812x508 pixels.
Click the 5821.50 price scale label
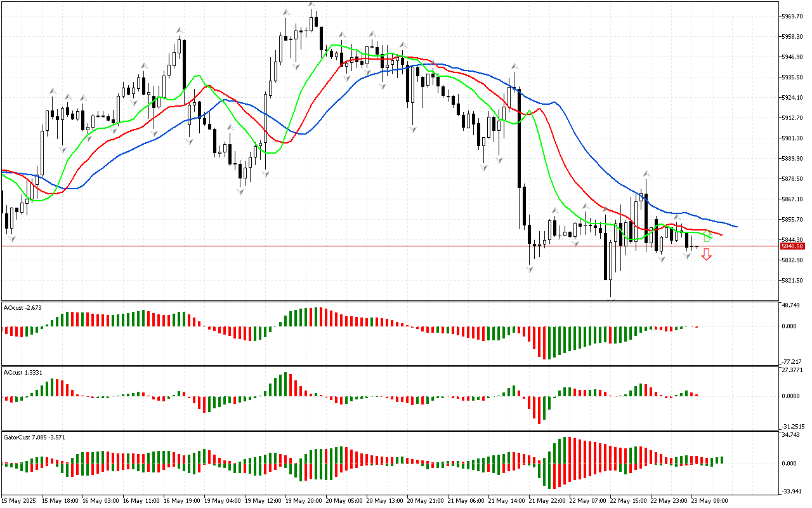(x=793, y=280)
